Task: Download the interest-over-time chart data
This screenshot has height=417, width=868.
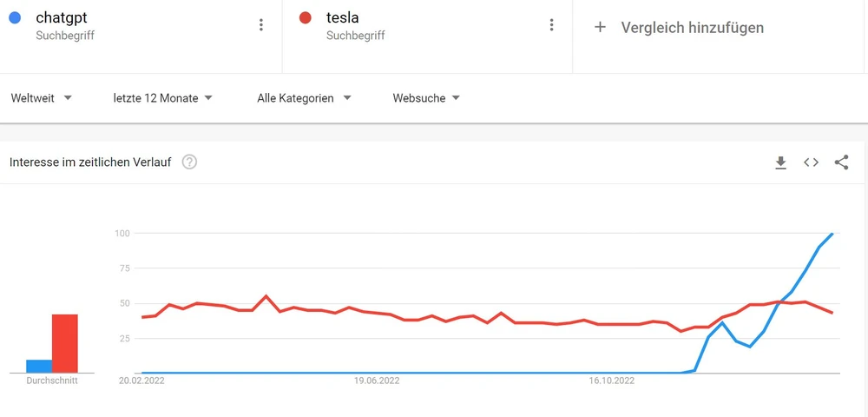Action: pos(780,162)
